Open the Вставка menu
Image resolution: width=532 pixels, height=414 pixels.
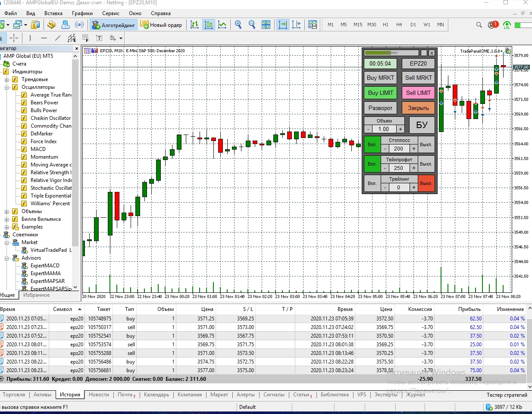point(53,13)
